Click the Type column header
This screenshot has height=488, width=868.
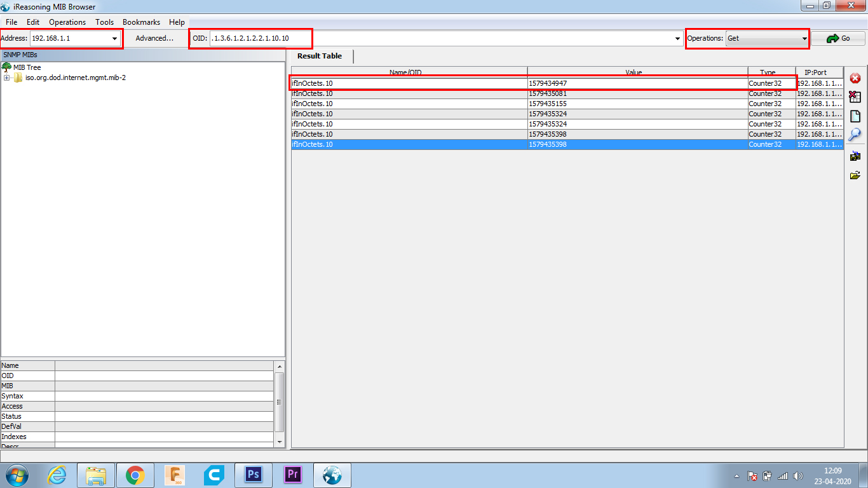point(771,72)
